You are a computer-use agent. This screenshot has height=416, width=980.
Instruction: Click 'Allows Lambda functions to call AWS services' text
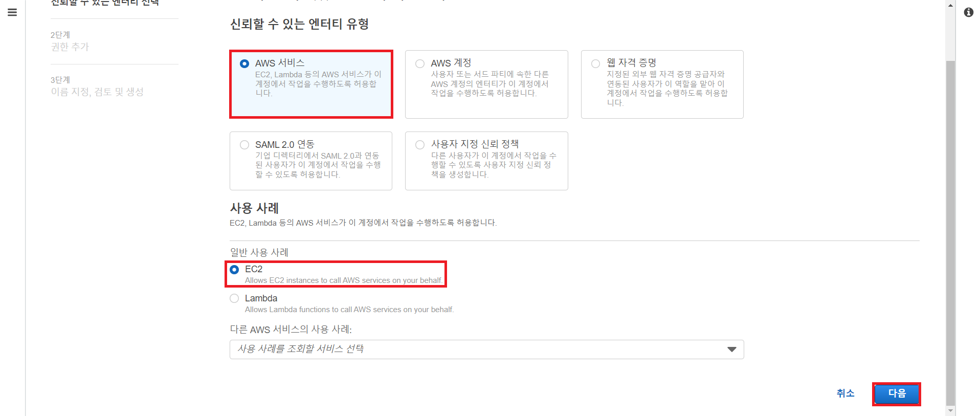[x=349, y=310]
